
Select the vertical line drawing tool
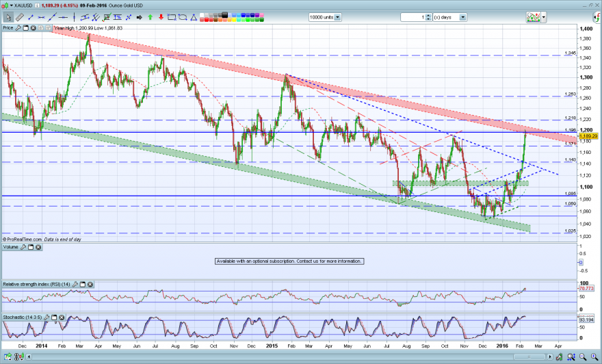[74, 17]
